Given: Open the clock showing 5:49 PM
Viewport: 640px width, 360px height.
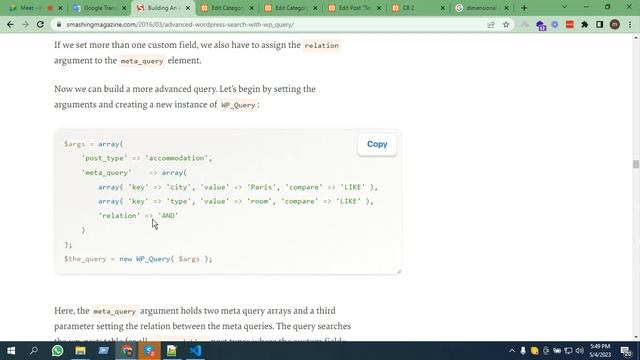Looking at the screenshot, I should (x=600, y=351).
